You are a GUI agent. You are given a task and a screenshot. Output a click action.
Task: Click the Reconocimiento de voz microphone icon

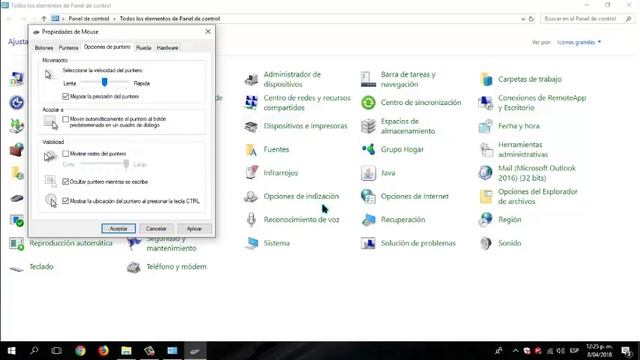251,220
